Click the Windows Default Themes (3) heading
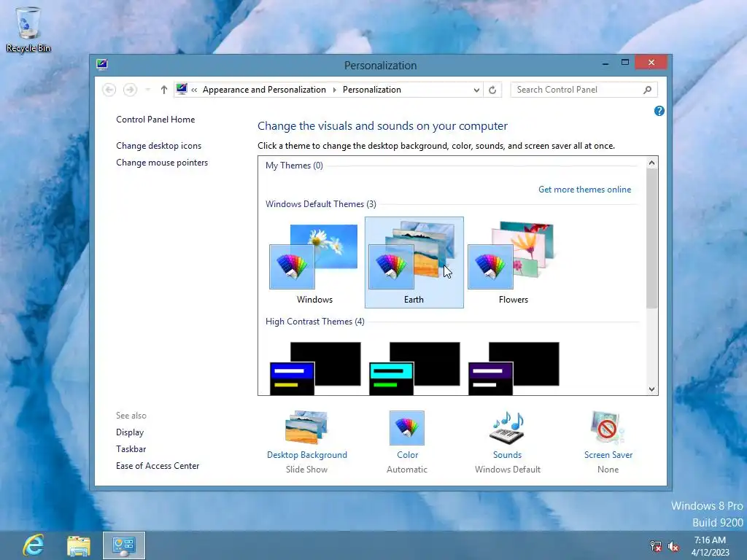 [321, 204]
